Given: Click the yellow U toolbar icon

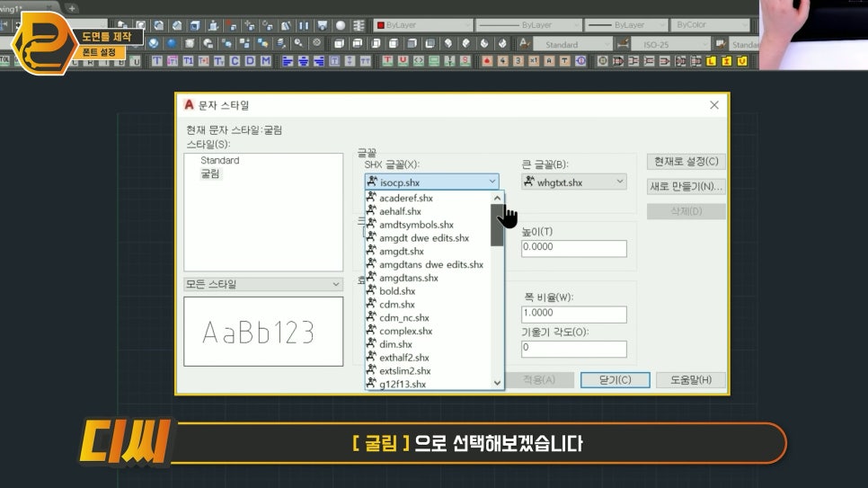Looking at the screenshot, I should tap(742, 61).
